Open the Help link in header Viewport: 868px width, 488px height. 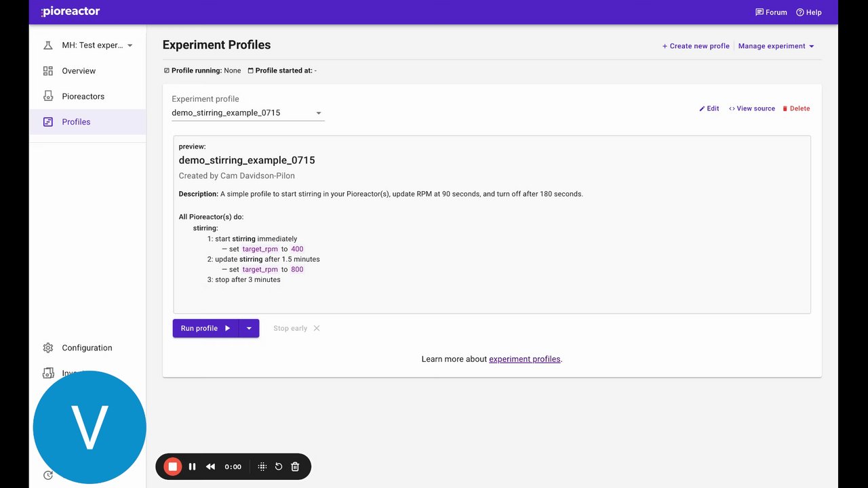808,12
